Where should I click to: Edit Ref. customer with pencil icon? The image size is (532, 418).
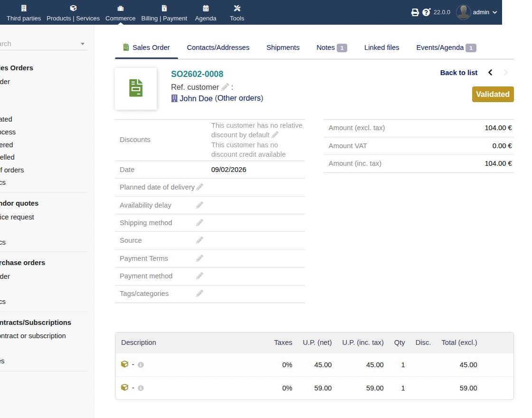225,87
